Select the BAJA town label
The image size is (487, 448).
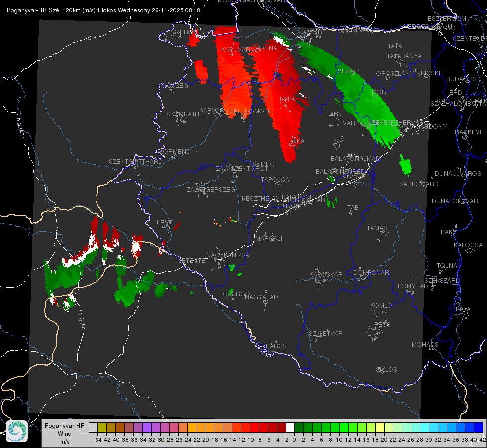click(463, 309)
